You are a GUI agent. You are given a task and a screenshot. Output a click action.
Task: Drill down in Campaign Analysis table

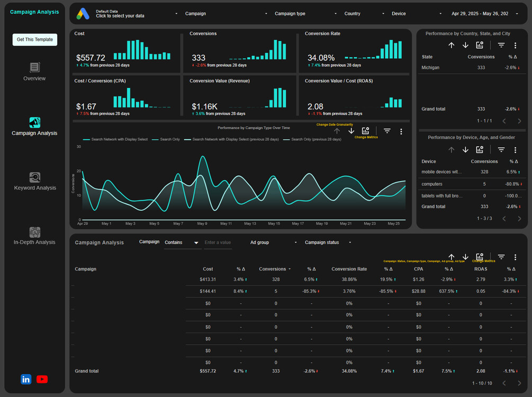[x=465, y=257]
